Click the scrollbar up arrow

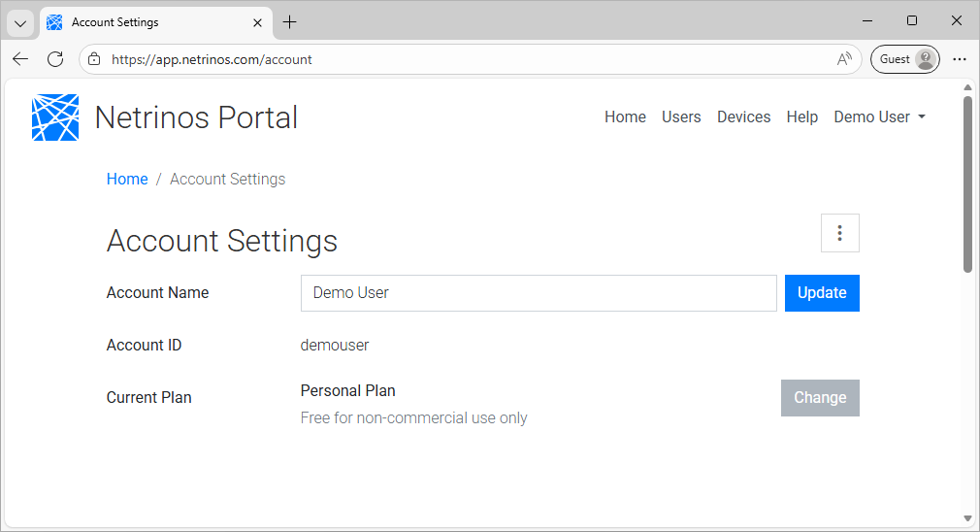pos(967,87)
